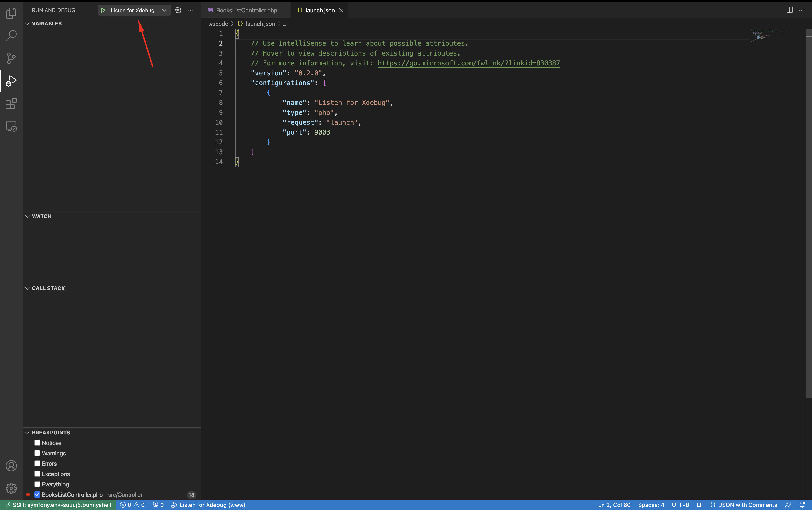812x510 pixels.
Task: Open the Manage gear in activity bar
Action: click(11, 488)
